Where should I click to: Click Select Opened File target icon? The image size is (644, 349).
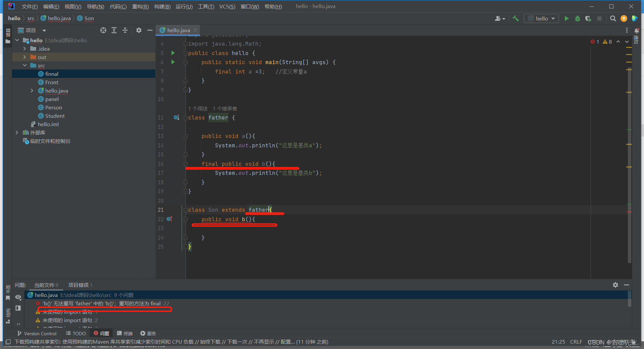click(x=103, y=30)
